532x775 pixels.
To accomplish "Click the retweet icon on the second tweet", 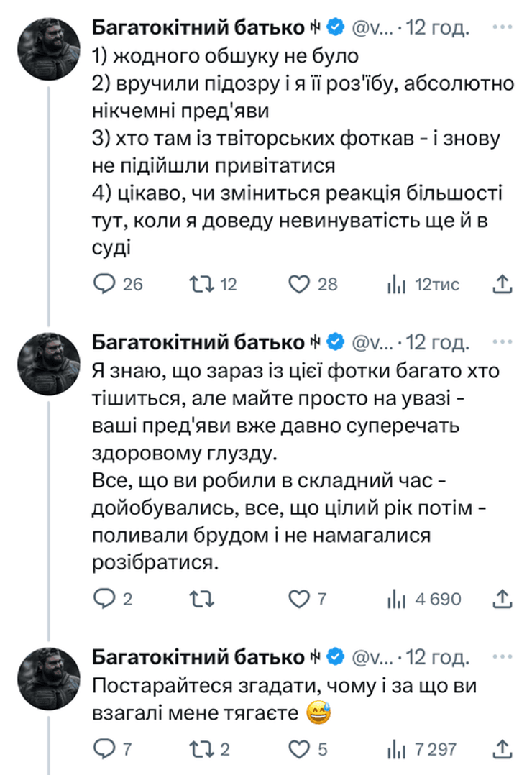I will point(203,598).
